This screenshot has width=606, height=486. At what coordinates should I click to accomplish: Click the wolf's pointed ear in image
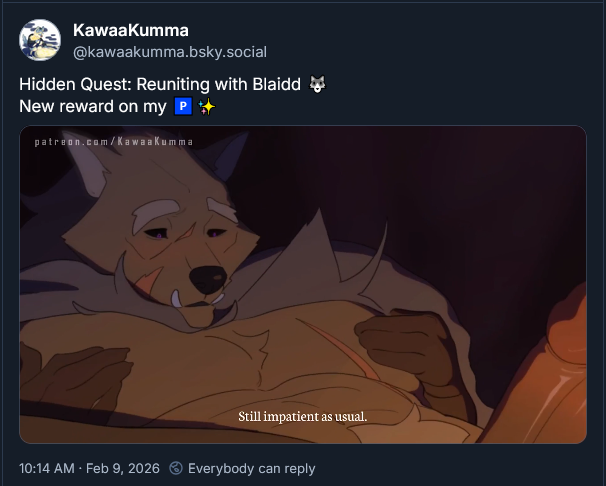click(x=87, y=162)
